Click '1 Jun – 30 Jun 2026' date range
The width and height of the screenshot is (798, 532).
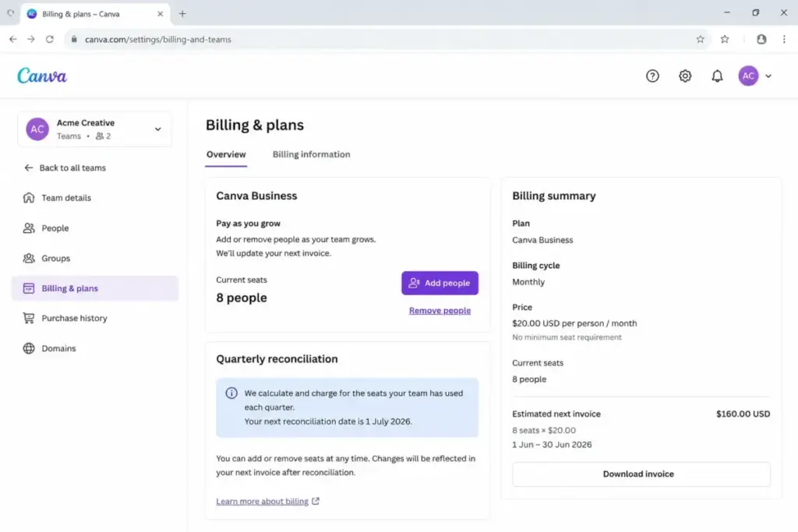[552, 445]
